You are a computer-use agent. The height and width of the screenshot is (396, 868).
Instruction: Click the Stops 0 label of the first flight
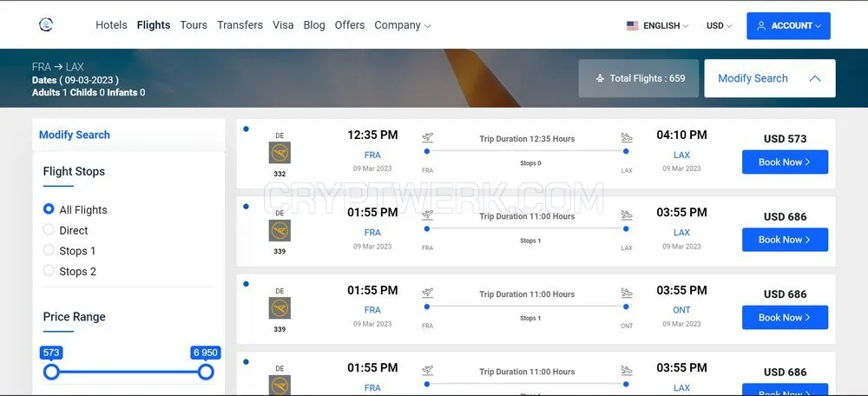pyautogui.click(x=530, y=163)
